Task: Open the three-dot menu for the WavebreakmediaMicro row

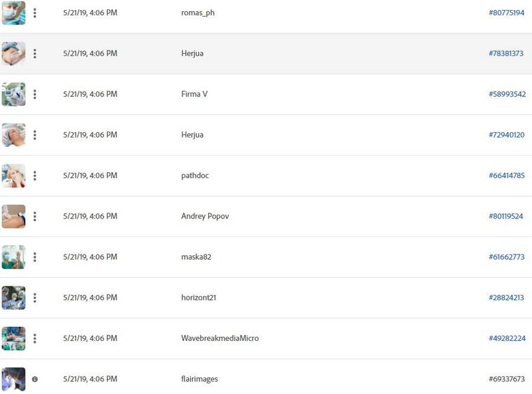Action: 35,338
